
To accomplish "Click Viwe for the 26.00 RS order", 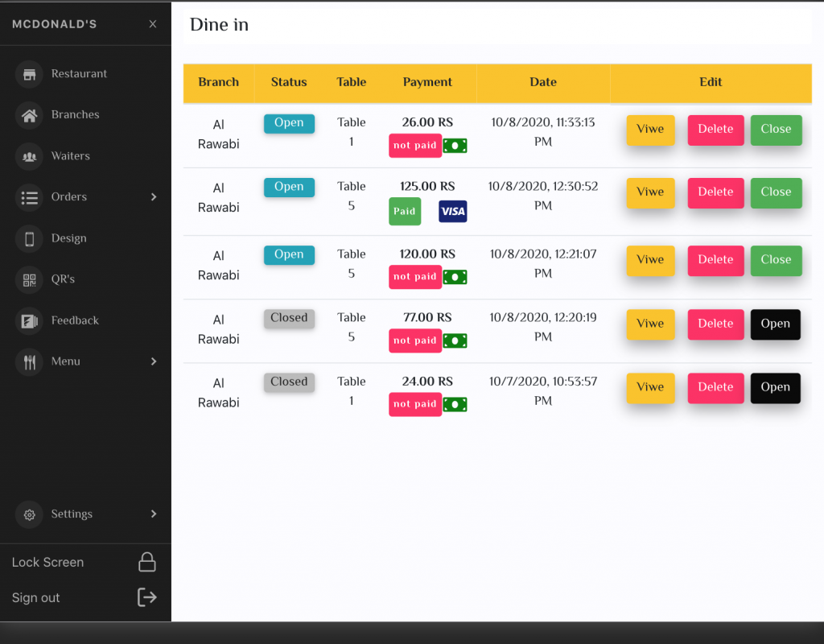I will (650, 130).
